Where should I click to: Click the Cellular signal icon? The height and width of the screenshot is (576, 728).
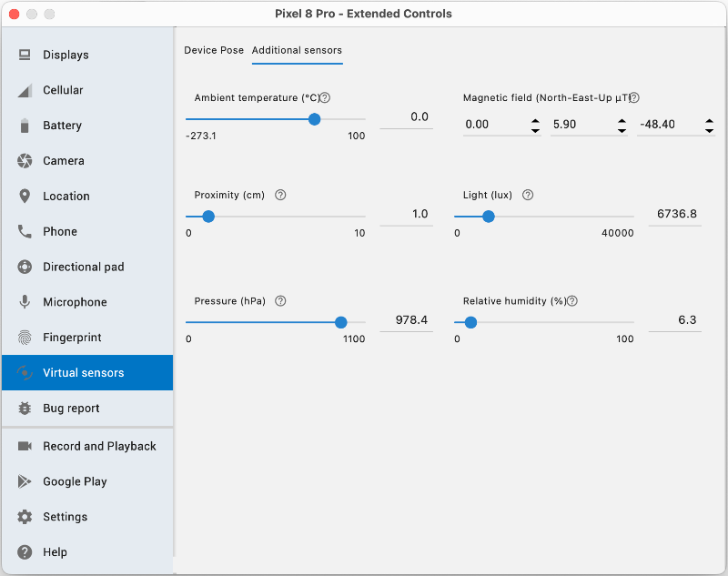(x=25, y=90)
